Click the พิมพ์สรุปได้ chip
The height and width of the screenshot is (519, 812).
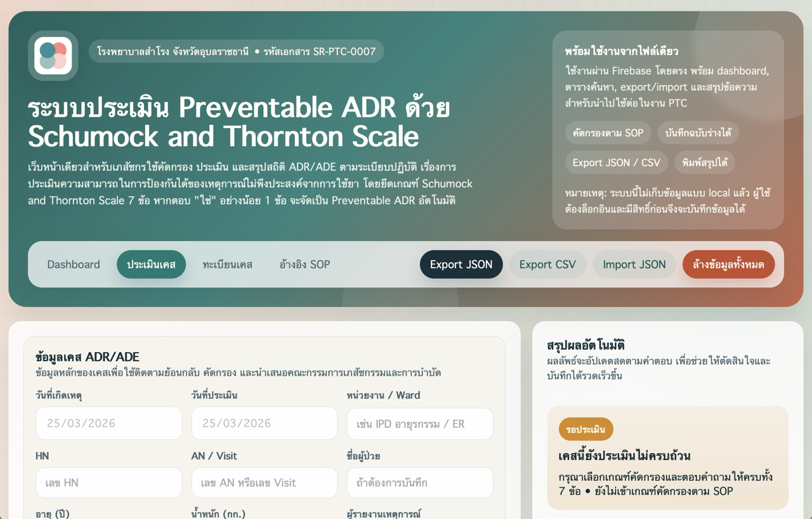704,162
